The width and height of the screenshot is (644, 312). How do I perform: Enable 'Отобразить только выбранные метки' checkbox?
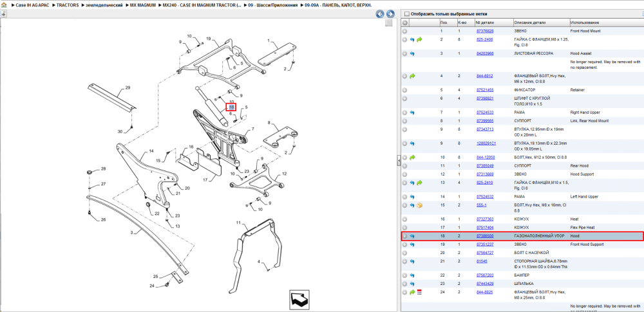pyautogui.click(x=406, y=14)
